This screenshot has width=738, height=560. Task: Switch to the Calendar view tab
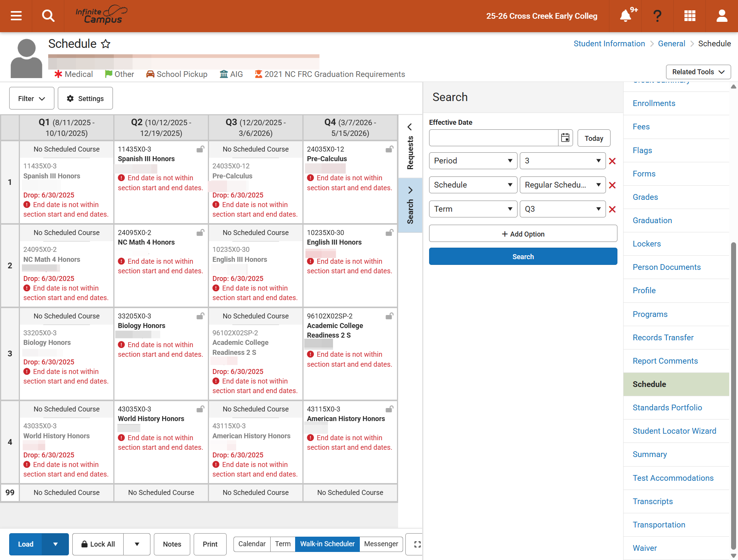tap(252, 544)
